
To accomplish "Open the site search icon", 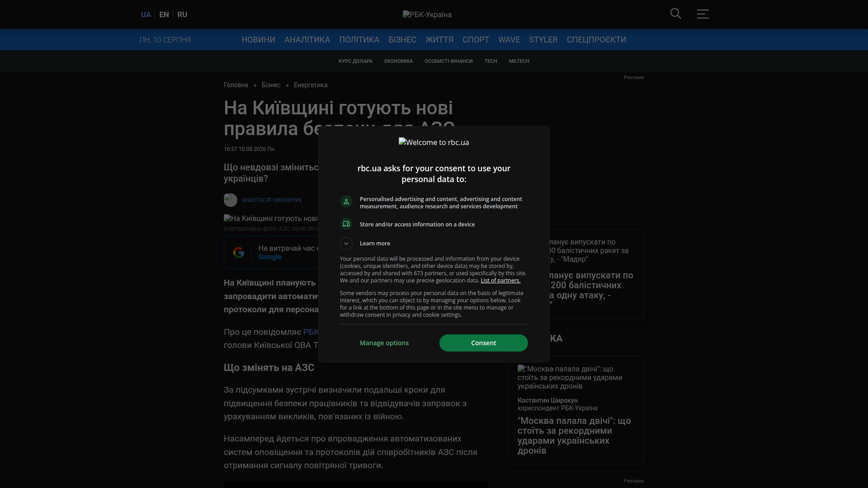I will pos(676,14).
